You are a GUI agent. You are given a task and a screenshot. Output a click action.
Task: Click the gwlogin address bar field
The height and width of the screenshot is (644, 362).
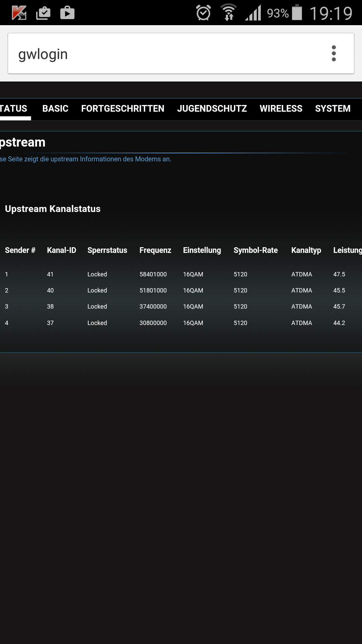pyautogui.click(x=168, y=54)
